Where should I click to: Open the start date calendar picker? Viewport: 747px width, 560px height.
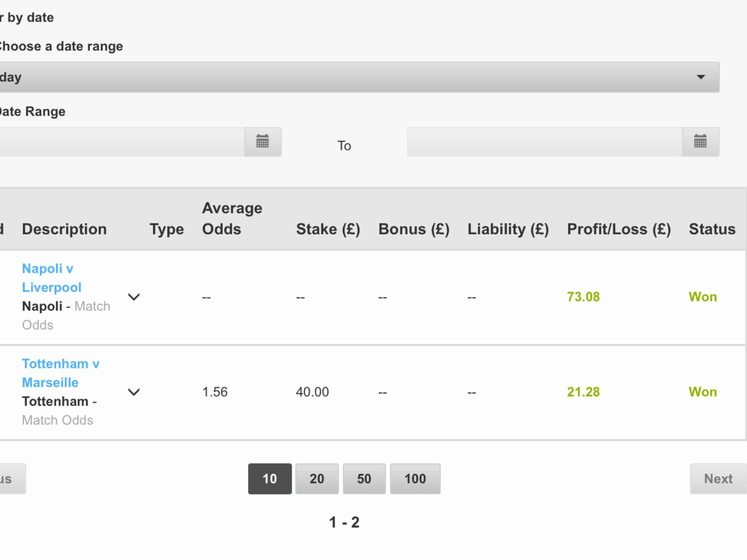(x=263, y=142)
